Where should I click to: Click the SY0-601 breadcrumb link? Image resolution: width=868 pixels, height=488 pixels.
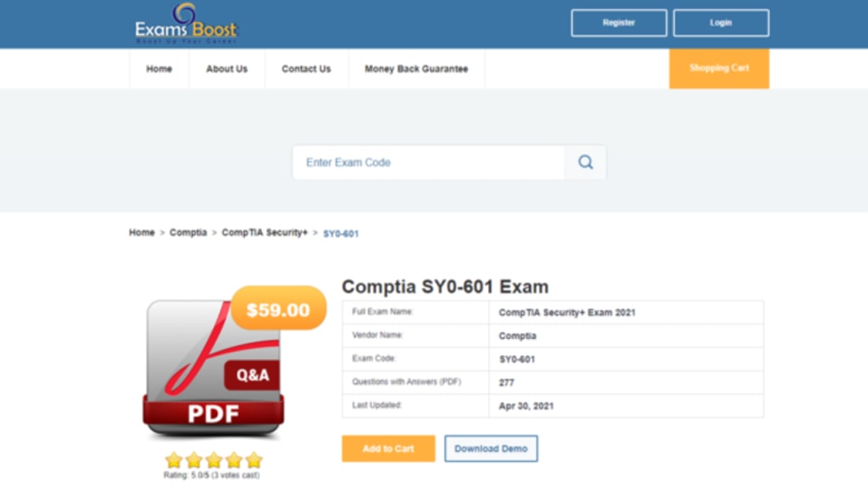point(341,234)
